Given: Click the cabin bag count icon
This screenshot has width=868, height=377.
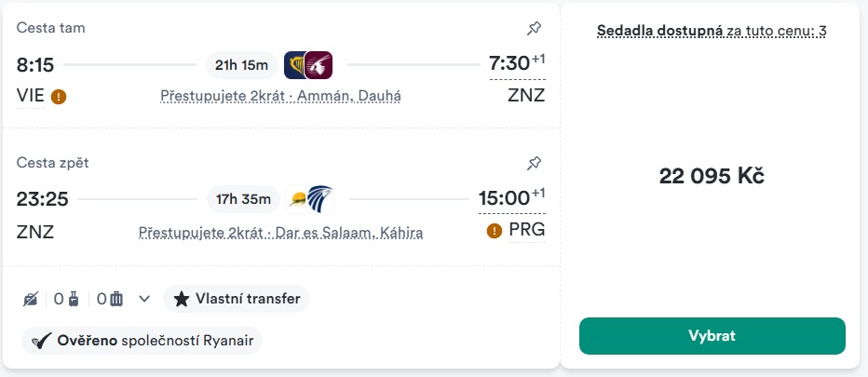Looking at the screenshot, I should (73, 299).
